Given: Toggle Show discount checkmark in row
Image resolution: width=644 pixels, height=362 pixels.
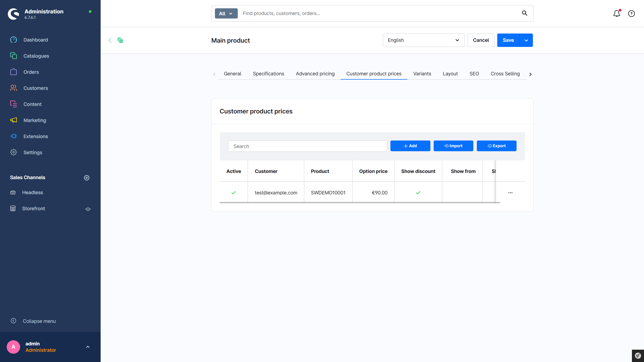Looking at the screenshot, I should click(418, 193).
